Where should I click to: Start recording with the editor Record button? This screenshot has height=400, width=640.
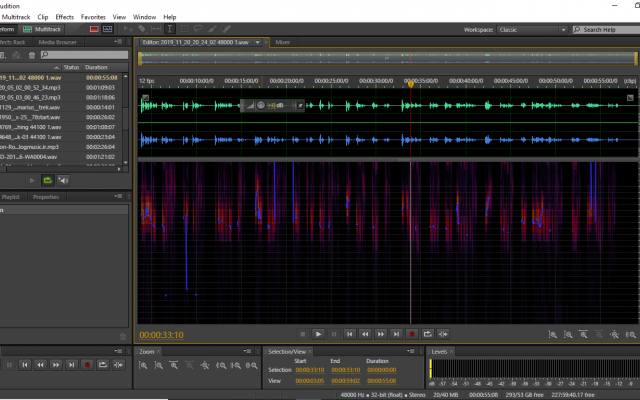coord(412,334)
